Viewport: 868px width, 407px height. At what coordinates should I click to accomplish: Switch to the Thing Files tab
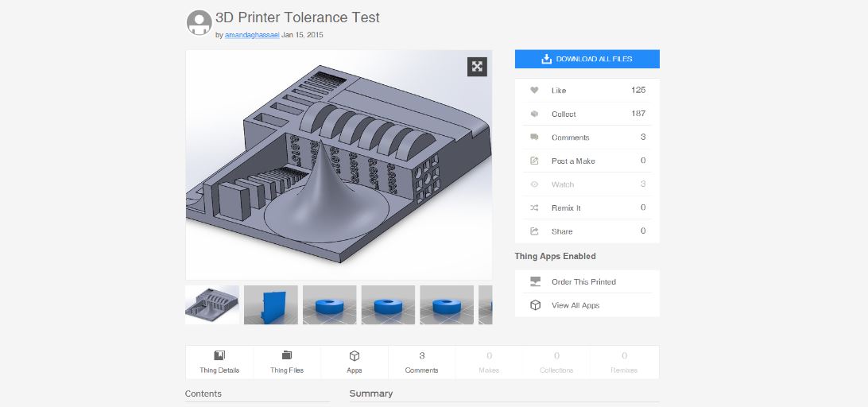(287, 362)
